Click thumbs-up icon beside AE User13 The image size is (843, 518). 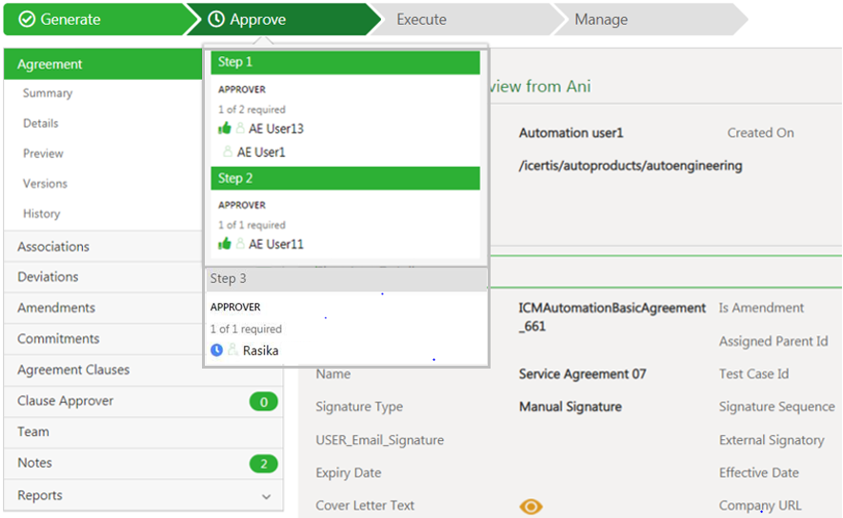[x=224, y=129]
